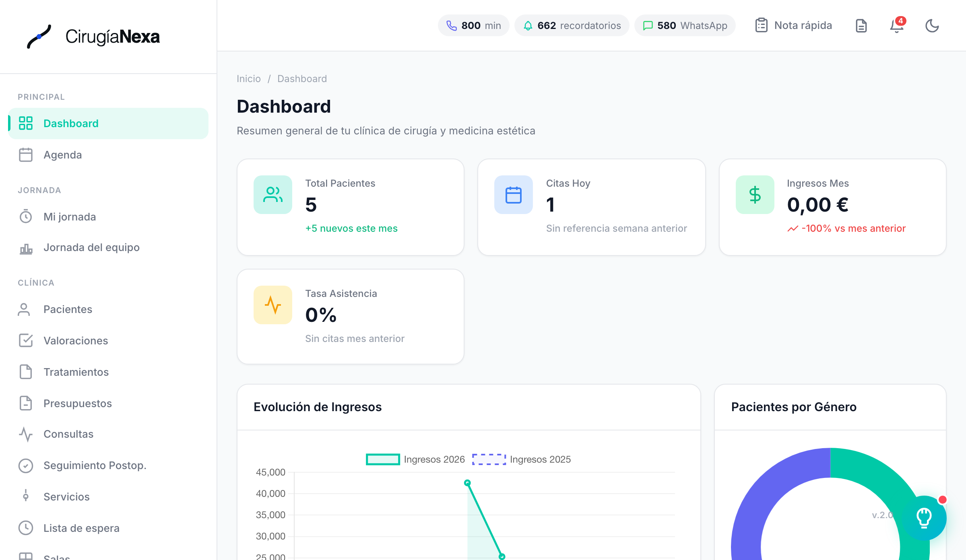
Task: Click the Tratamientos file icon
Action: point(26,372)
